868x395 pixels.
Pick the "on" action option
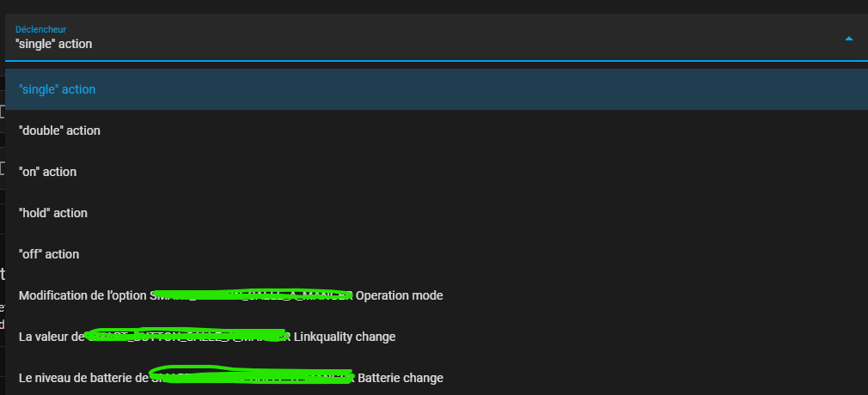(47, 172)
